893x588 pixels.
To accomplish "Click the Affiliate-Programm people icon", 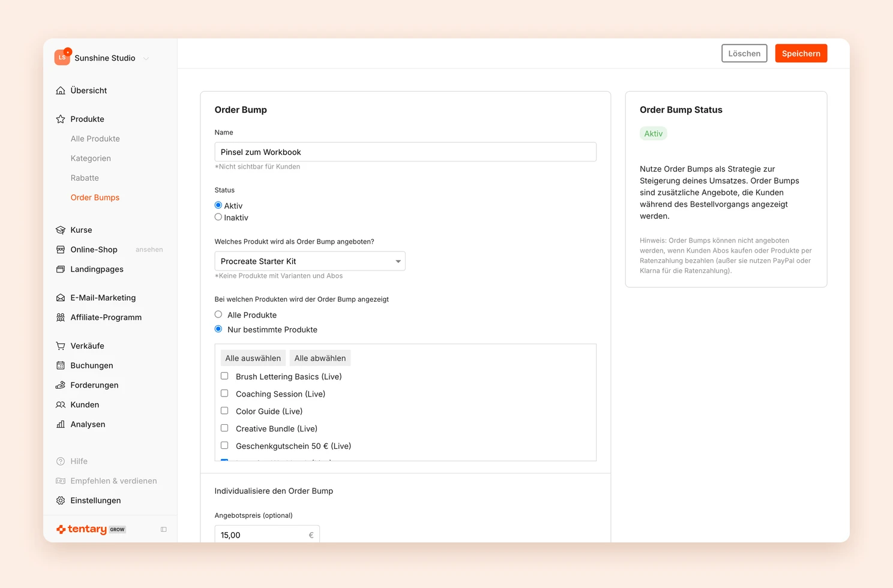I will [61, 317].
